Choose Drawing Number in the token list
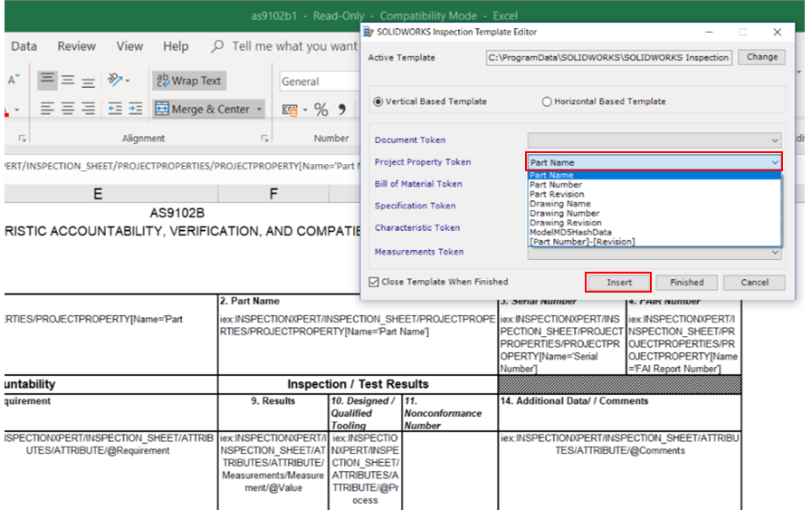The image size is (812, 510). 654,213
